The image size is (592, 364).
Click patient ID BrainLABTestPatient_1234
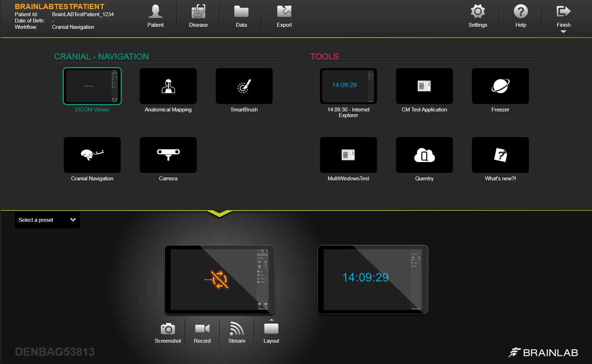[x=83, y=15]
